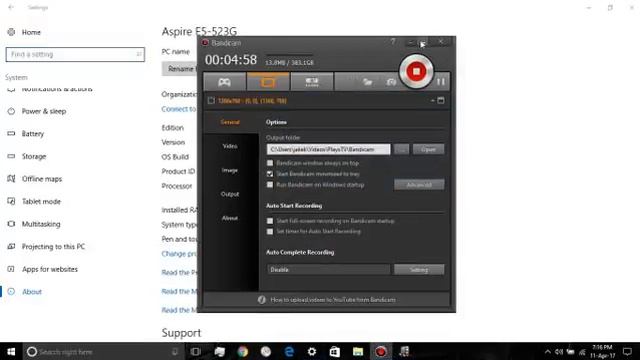The image size is (640, 360).
Task: Click the taskbar clock
Action: [602, 351]
